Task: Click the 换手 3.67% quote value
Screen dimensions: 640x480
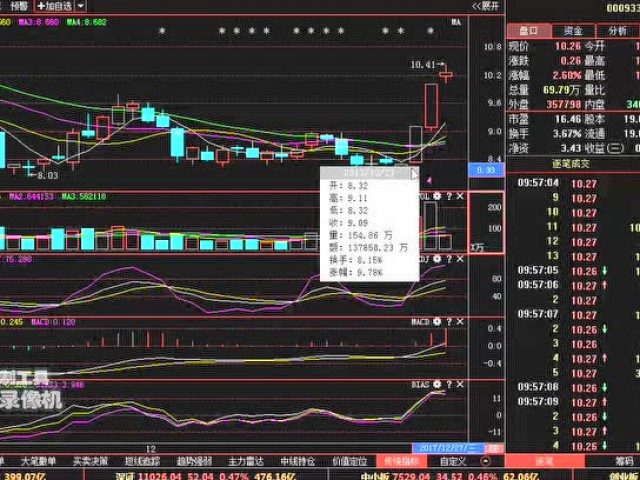Action: coord(567,133)
